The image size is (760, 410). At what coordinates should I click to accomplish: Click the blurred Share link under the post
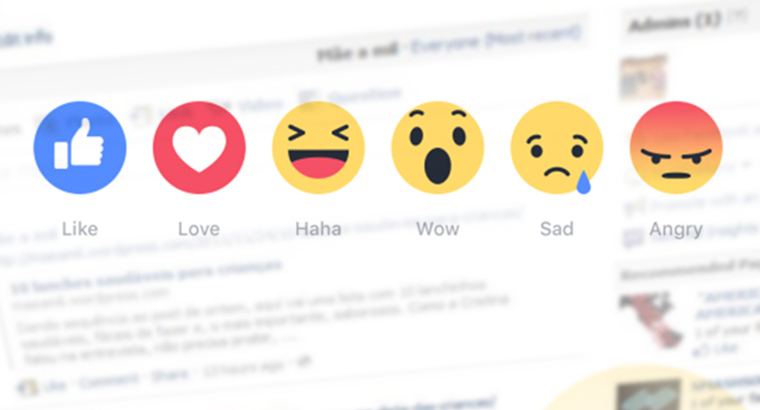click(170, 376)
